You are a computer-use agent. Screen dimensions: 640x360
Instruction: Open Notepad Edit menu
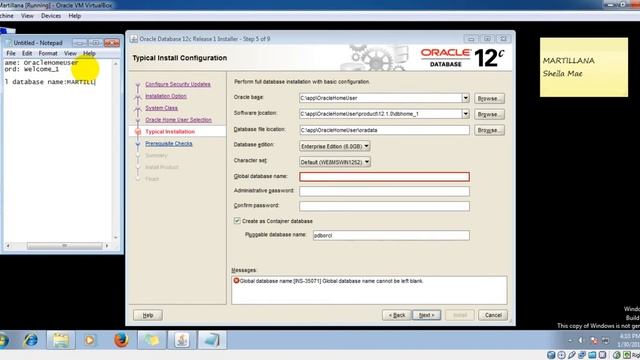point(27,53)
